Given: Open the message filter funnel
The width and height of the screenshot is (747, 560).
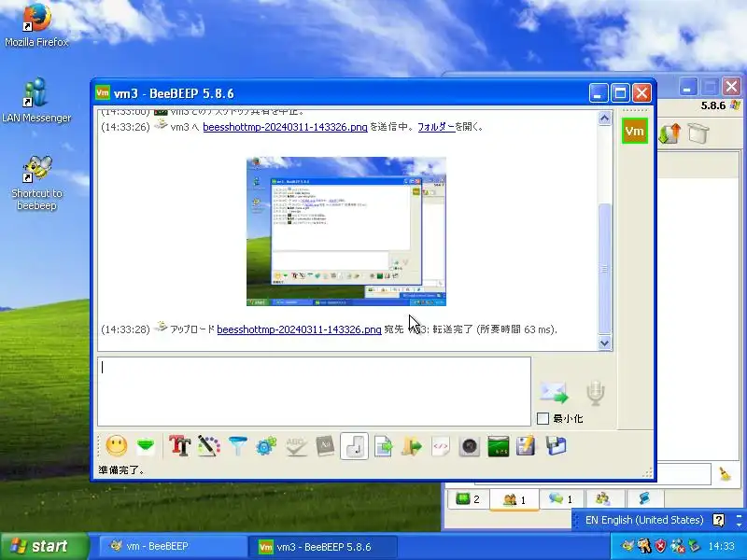Looking at the screenshot, I should [237, 446].
